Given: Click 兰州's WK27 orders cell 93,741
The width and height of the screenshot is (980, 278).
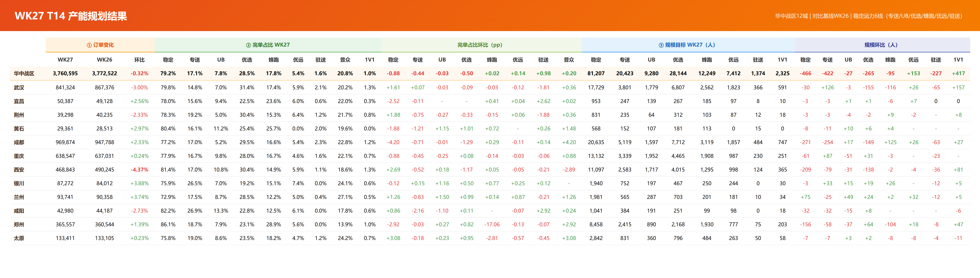Looking at the screenshot, I should tap(65, 197).
